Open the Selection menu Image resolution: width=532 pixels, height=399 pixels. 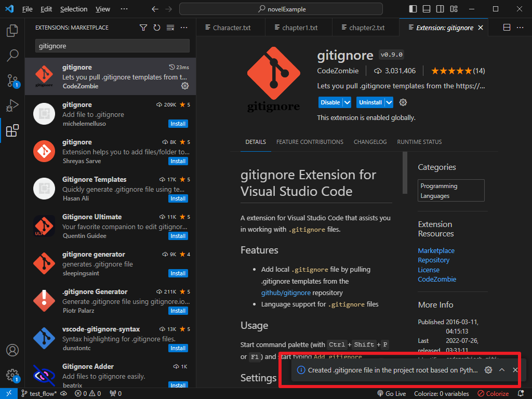74,9
